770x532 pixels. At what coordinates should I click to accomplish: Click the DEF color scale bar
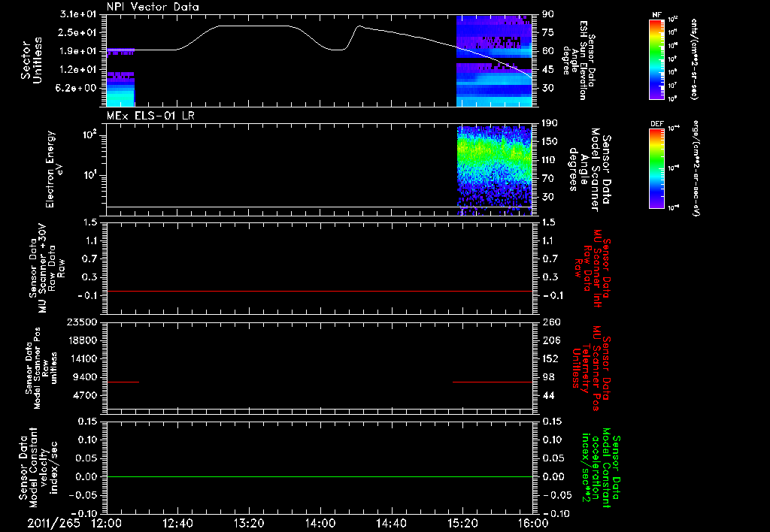tap(656, 168)
